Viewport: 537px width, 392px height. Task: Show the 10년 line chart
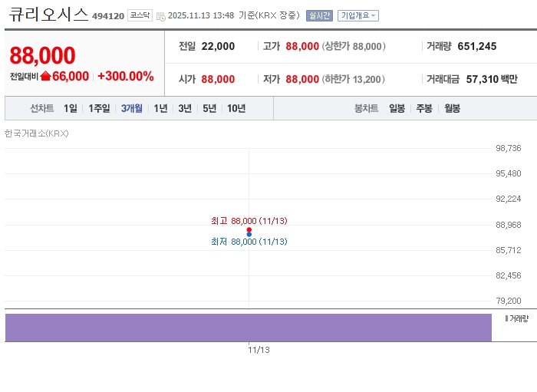(x=236, y=108)
